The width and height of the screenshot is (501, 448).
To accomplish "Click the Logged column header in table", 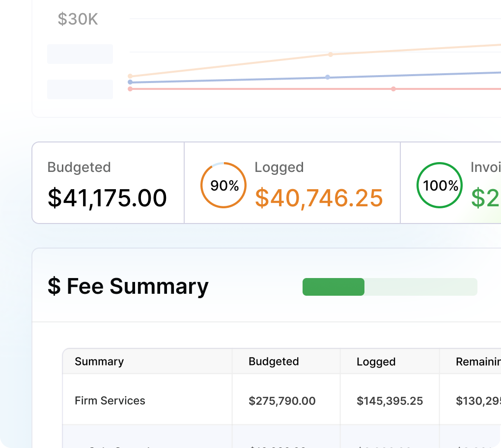I will [376, 362].
